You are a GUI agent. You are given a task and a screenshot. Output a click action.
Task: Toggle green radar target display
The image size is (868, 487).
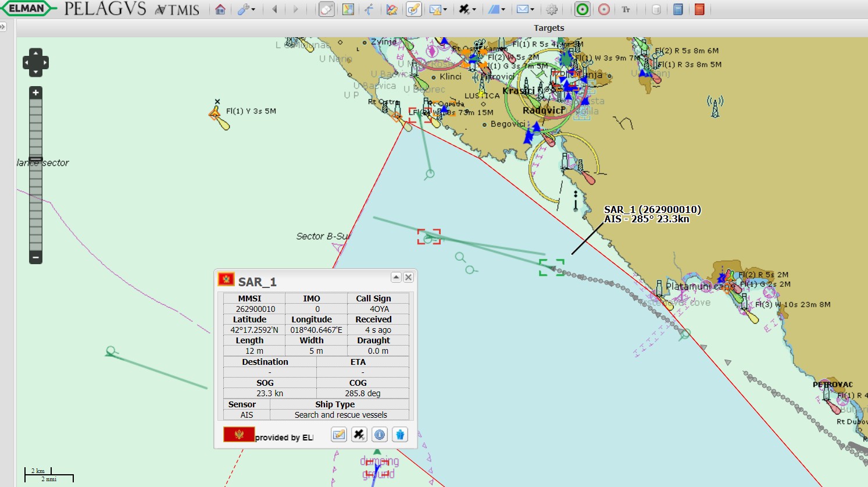pos(583,9)
